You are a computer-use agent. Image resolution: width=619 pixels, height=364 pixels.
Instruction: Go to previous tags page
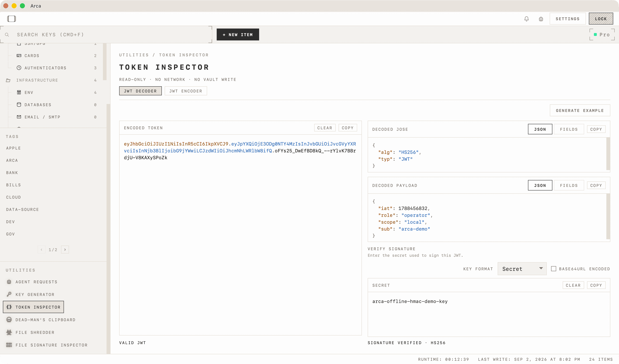click(x=42, y=250)
